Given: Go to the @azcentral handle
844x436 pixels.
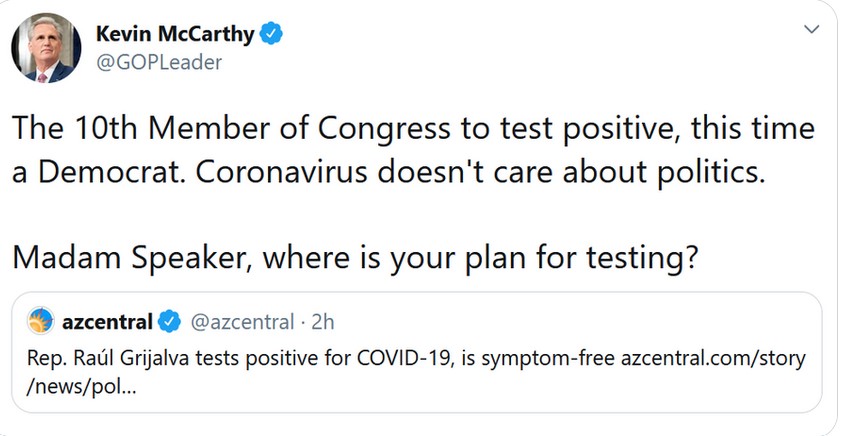Looking at the screenshot, I should pyautogui.click(x=243, y=322).
